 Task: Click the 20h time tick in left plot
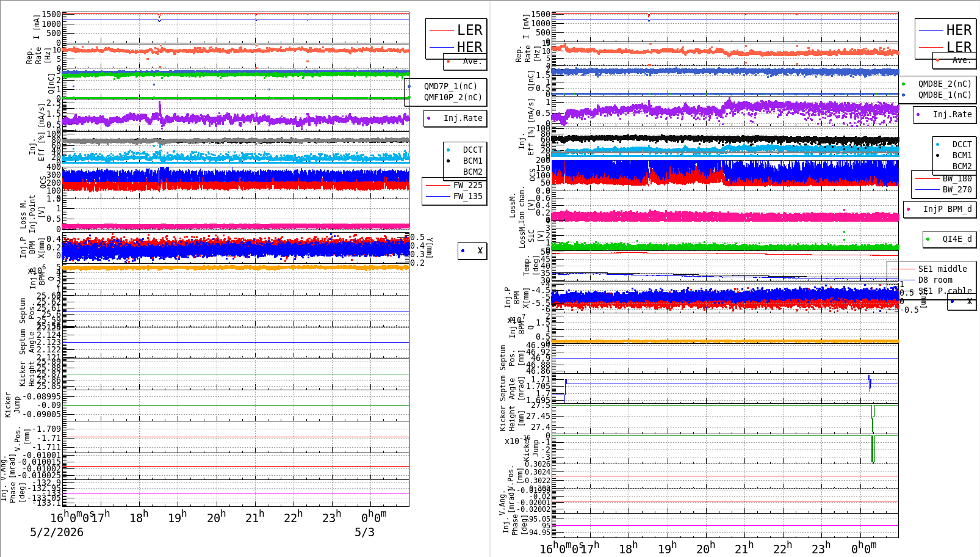216,517
